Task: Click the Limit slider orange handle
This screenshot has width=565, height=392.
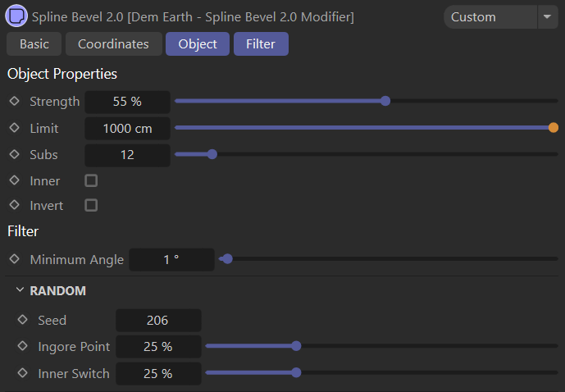Action: click(554, 128)
